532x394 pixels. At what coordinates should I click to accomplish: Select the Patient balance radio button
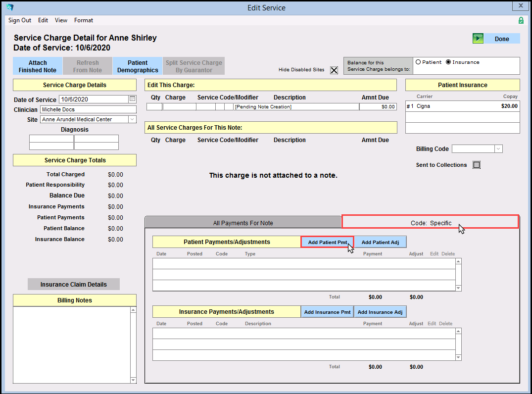pyautogui.click(x=418, y=62)
